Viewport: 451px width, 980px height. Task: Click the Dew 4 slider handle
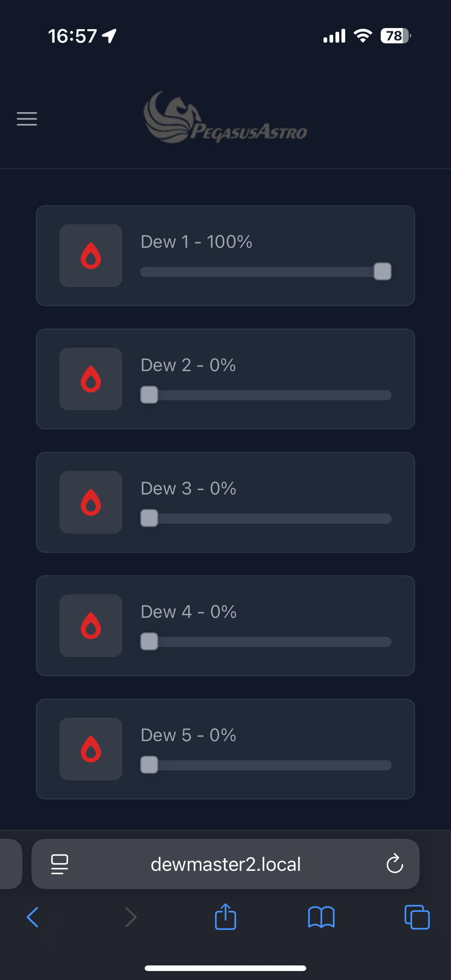click(x=149, y=642)
